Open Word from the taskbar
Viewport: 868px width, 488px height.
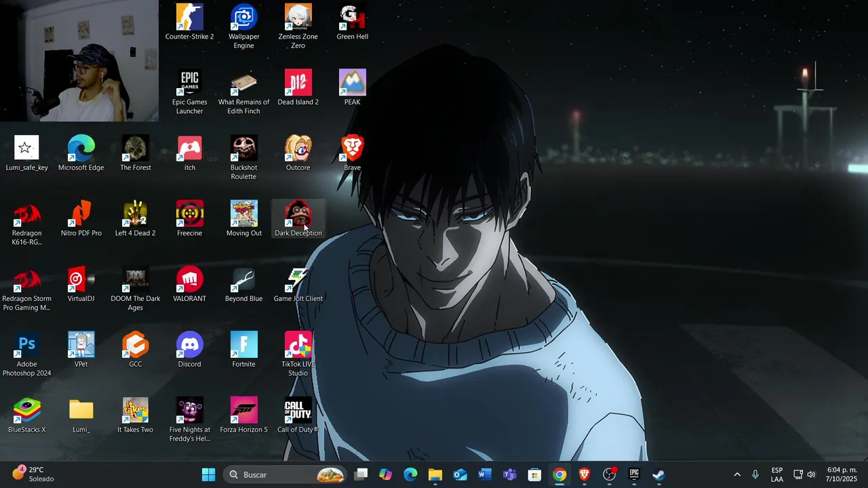point(484,474)
